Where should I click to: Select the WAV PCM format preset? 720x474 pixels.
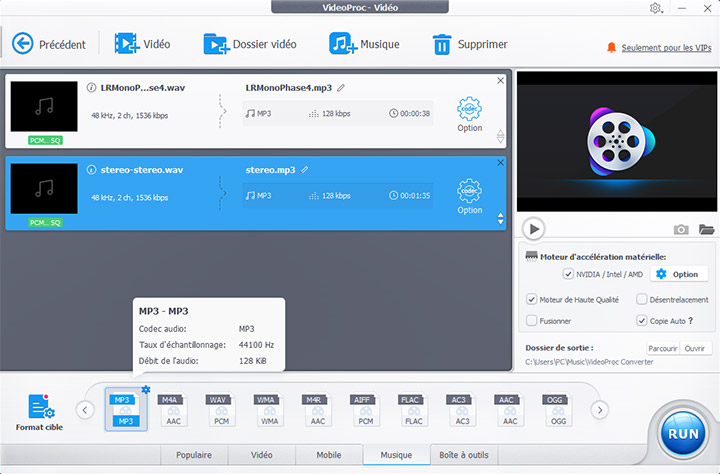click(x=221, y=410)
